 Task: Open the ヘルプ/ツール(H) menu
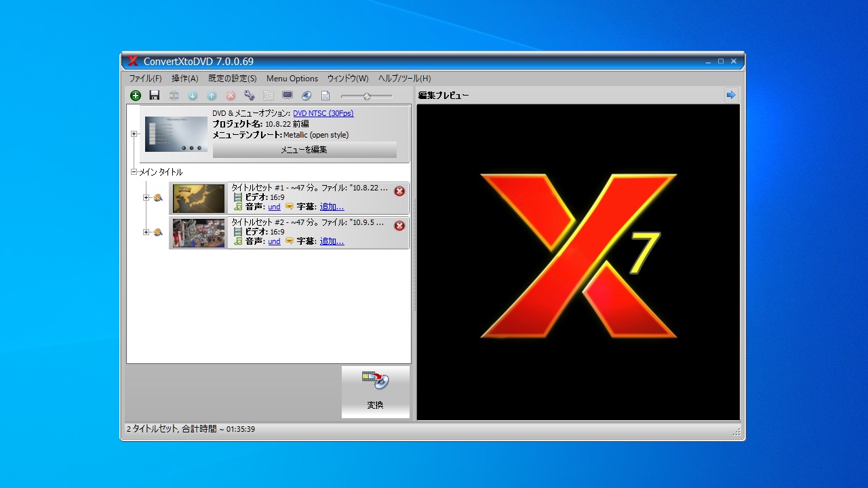click(404, 79)
